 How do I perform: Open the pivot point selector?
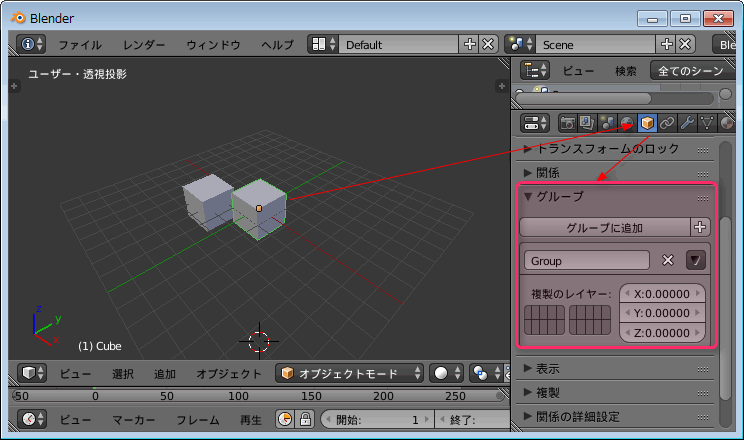point(485,373)
